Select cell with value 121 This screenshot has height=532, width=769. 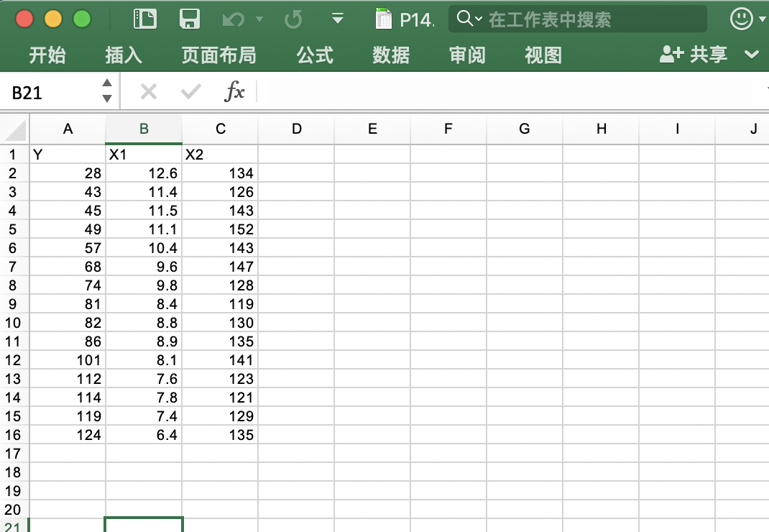pos(220,397)
